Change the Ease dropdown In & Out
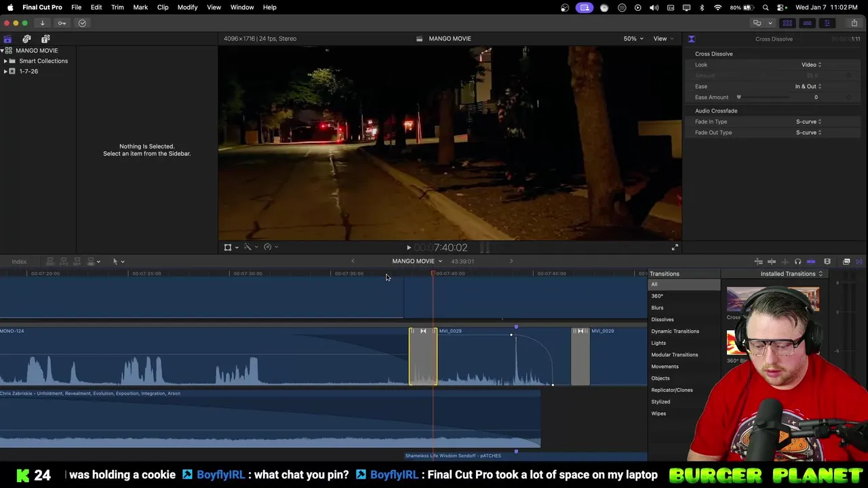868x488 pixels. pyautogui.click(x=808, y=87)
